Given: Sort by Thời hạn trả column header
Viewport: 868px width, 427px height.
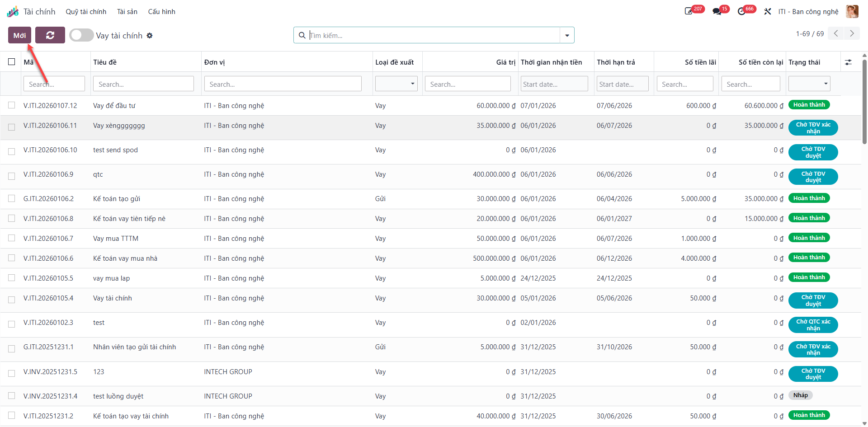Looking at the screenshot, I should [x=616, y=62].
